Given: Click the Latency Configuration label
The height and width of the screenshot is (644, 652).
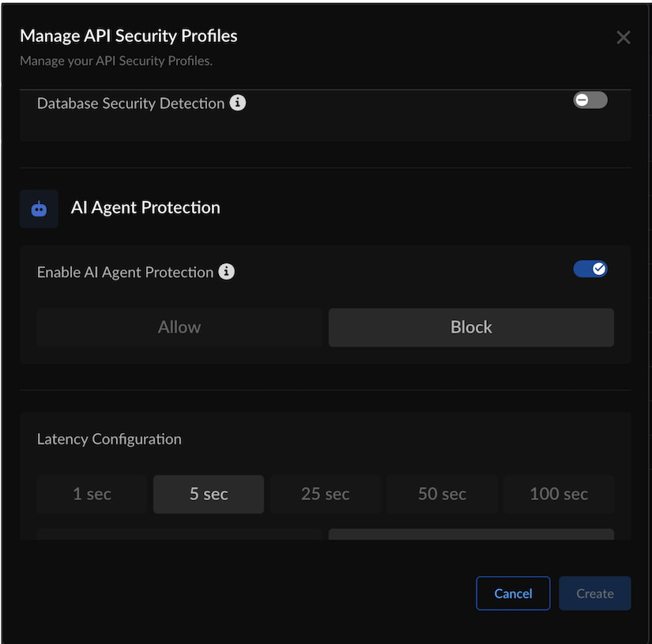Looking at the screenshot, I should click(109, 439).
